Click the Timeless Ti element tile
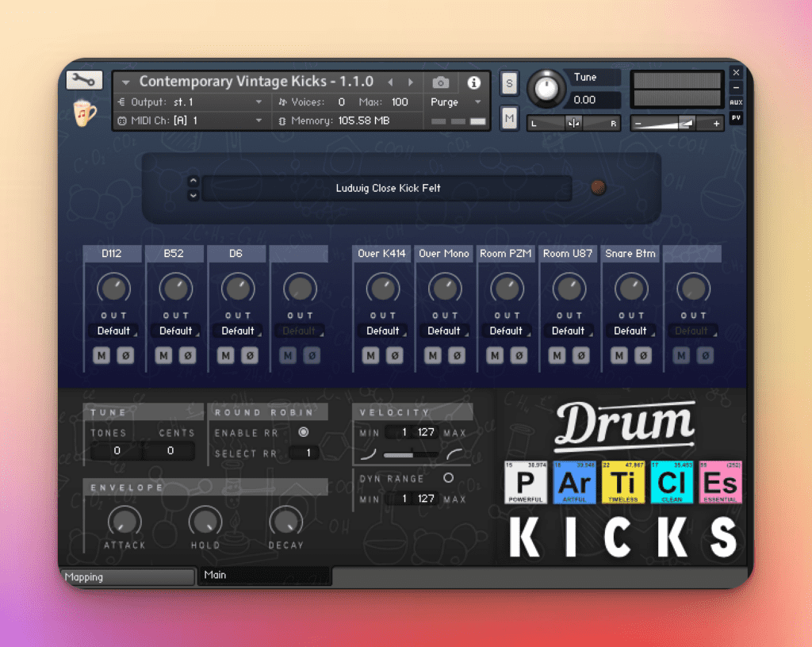Viewport: 812px width, 647px height. [x=623, y=482]
